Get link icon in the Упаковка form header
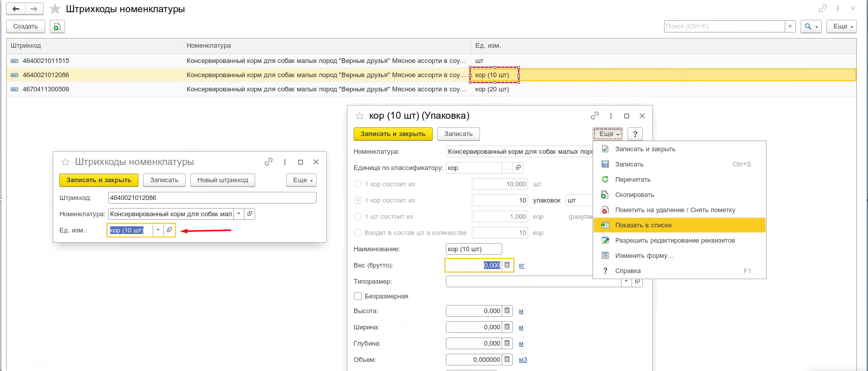The width and height of the screenshot is (868, 371). 595,116
